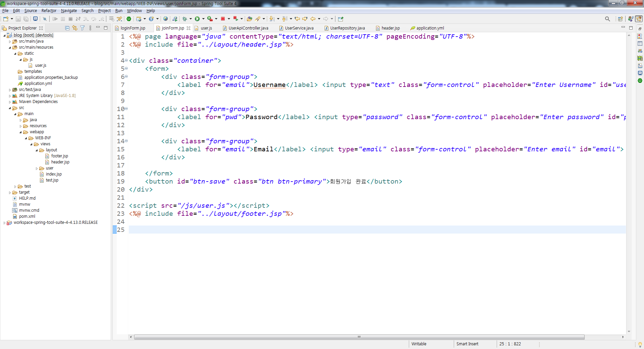Click the Save icon in toolbar
The height and width of the screenshot is (349, 644).
tap(18, 19)
